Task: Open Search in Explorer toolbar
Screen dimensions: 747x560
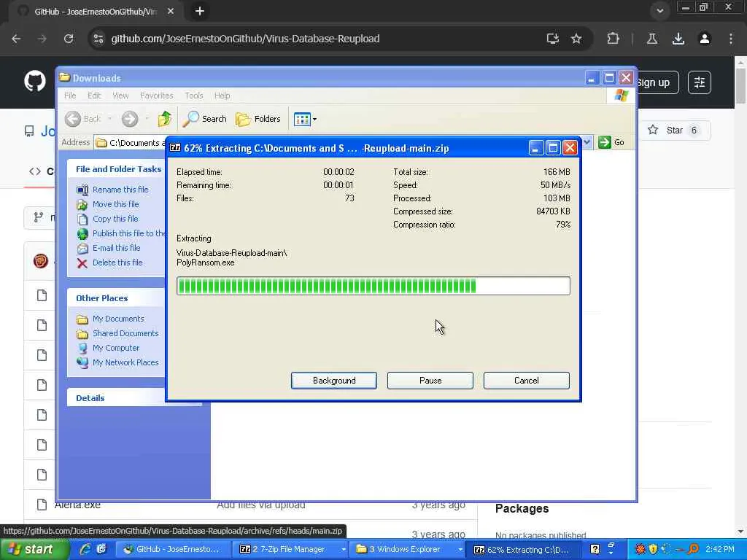Action: click(204, 119)
